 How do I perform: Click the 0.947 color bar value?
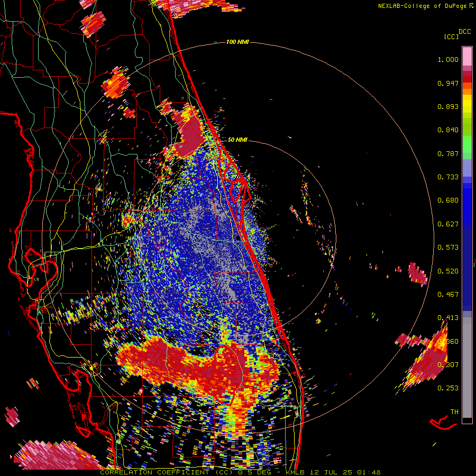(x=448, y=83)
